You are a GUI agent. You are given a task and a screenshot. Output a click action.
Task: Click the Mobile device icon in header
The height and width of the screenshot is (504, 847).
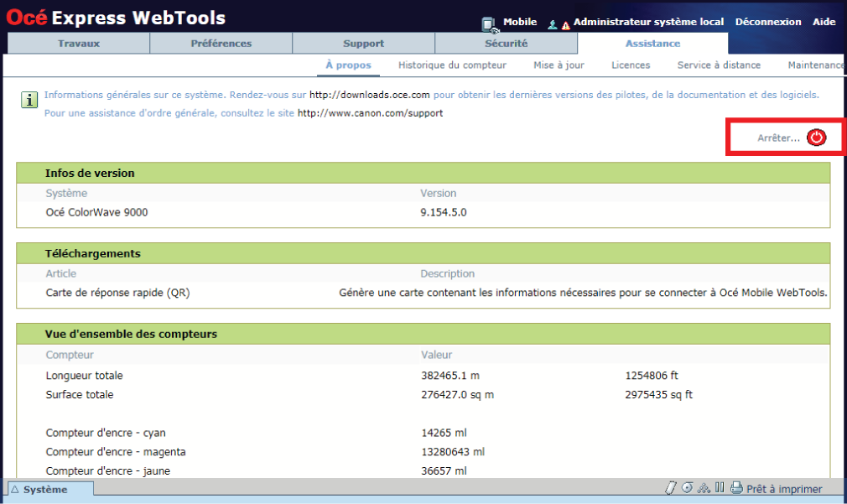(x=489, y=24)
